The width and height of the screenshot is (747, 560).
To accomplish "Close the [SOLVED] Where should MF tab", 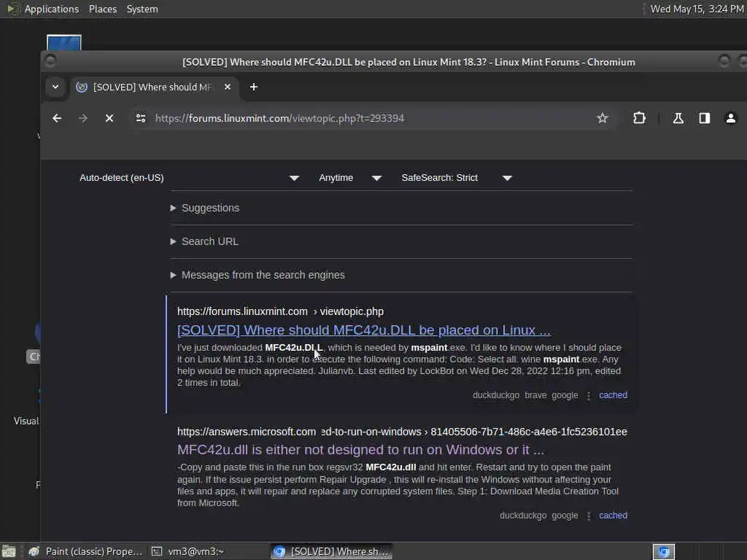I will 228,87.
